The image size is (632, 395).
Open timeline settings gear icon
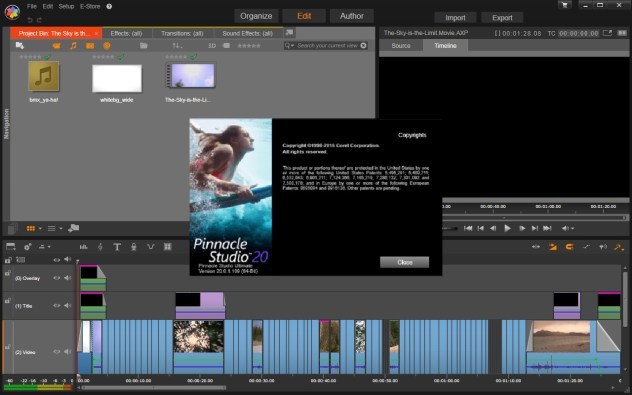coord(27,247)
